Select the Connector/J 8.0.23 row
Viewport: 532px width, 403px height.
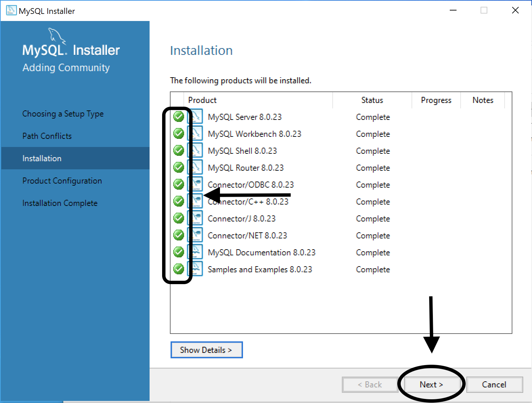coord(341,218)
